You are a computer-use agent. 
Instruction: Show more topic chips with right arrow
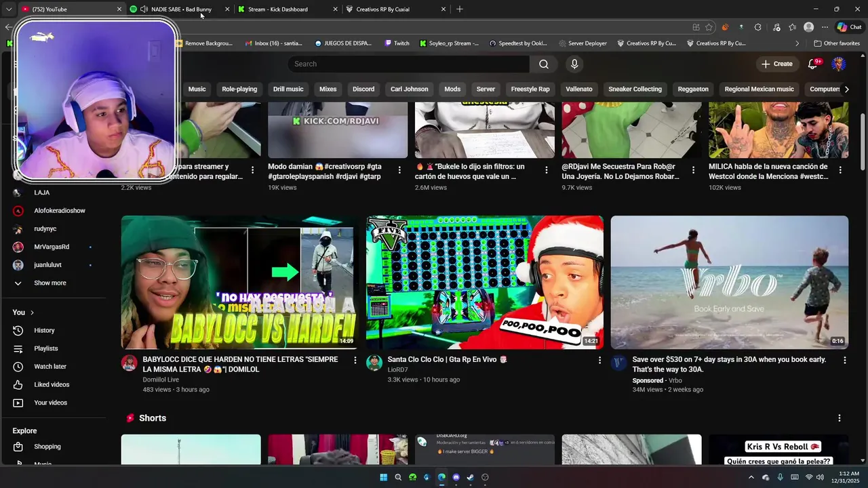click(846, 89)
